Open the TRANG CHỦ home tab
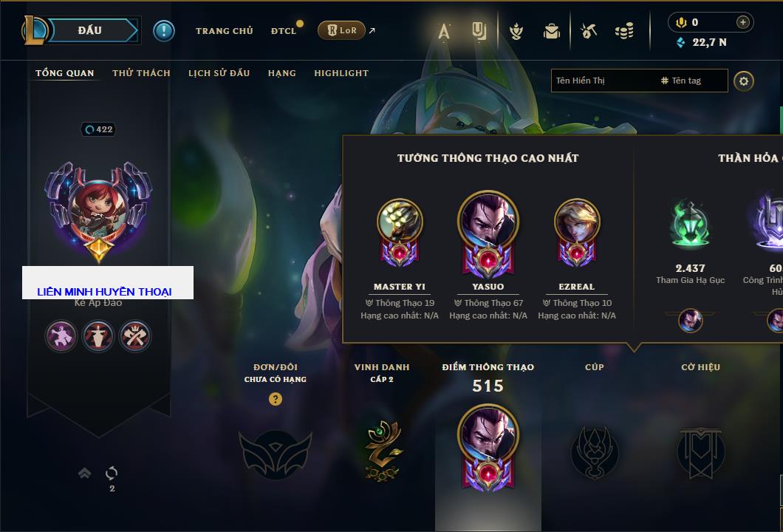Screen dimensions: 783x532 pos(225,31)
